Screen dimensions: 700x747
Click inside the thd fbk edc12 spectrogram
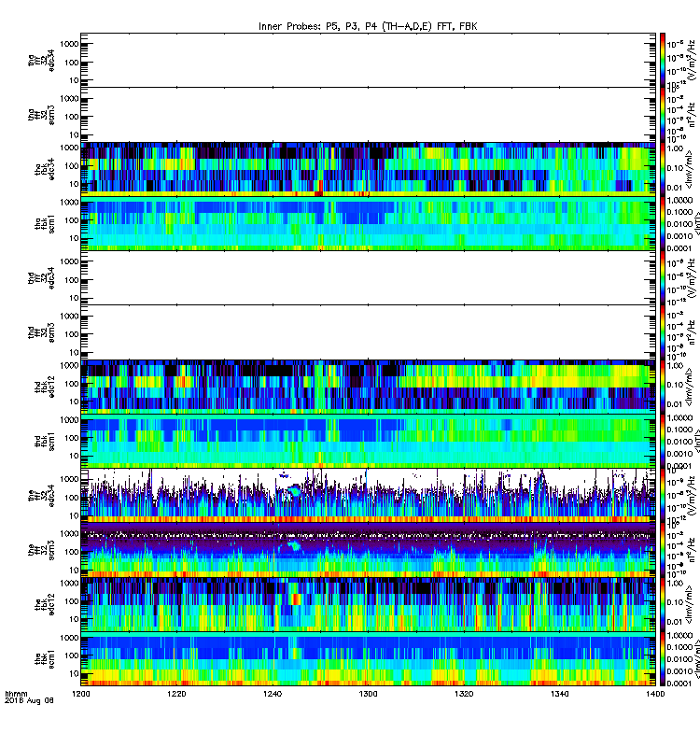(368, 387)
